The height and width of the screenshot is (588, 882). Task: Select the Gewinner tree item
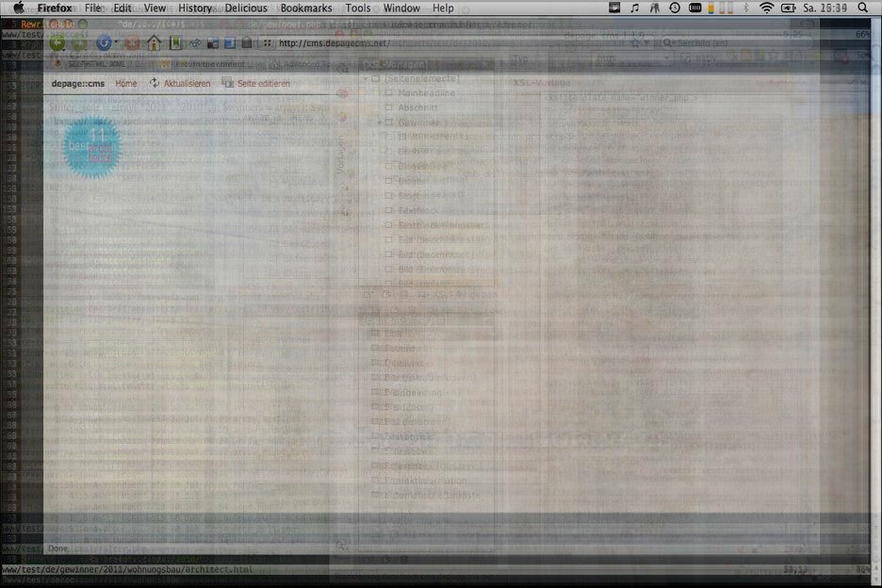click(x=419, y=122)
